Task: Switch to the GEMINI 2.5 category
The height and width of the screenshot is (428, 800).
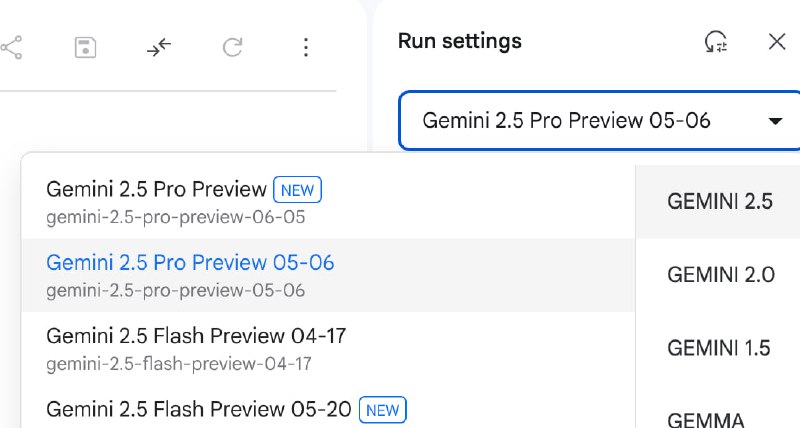Action: tap(718, 202)
